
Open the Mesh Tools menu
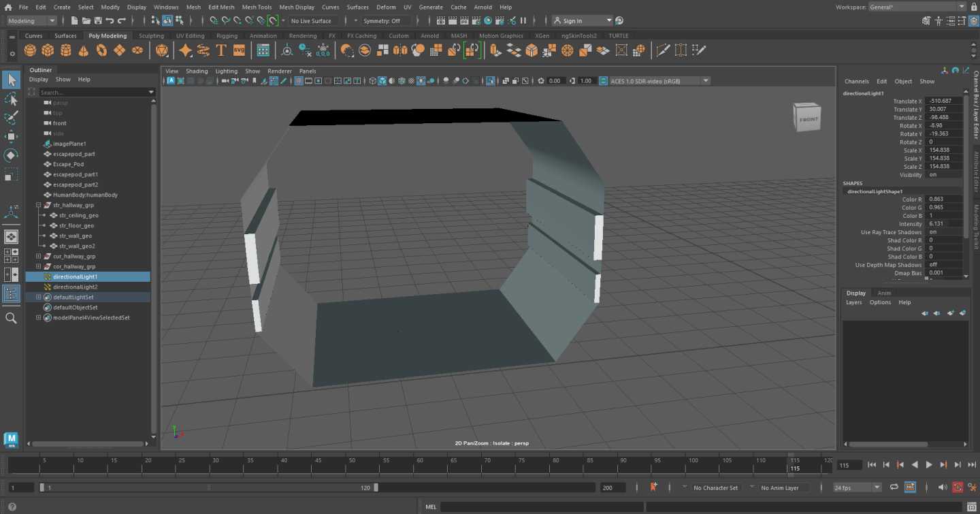[x=257, y=7]
